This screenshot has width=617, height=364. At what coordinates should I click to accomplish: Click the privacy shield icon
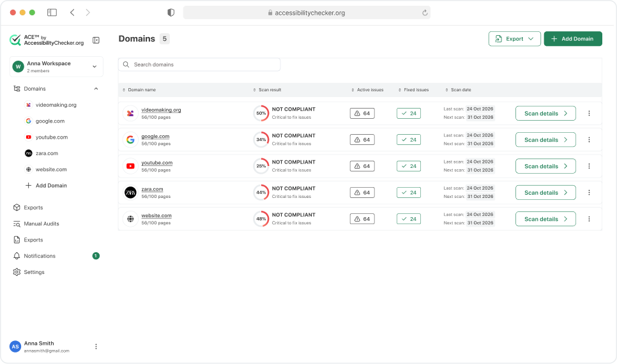171,13
